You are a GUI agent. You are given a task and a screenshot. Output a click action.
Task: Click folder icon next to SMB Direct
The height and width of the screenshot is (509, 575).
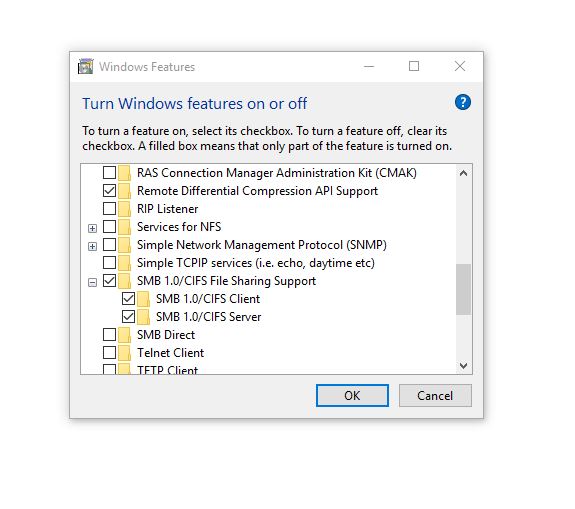click(x=125, y=335)
